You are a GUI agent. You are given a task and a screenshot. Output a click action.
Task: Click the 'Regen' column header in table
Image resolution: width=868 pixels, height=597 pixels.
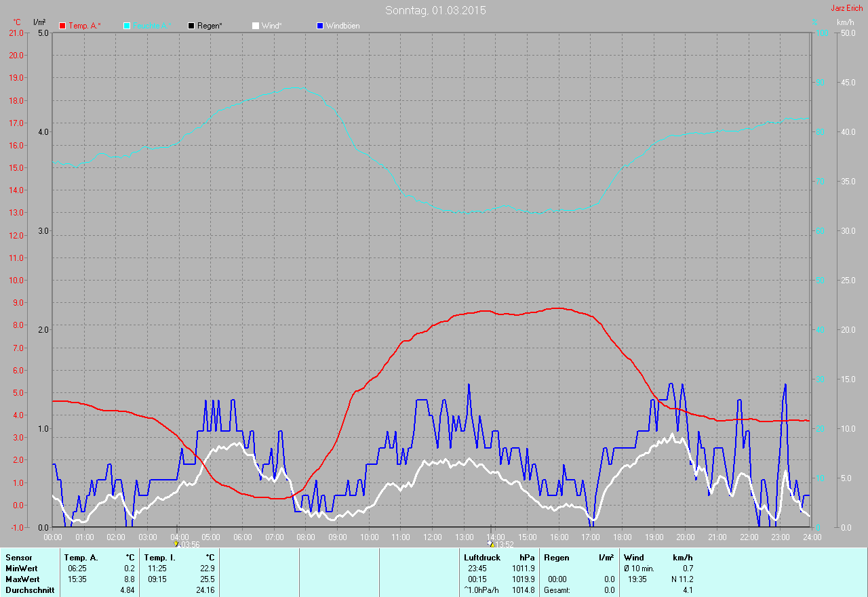click(557, 558)
